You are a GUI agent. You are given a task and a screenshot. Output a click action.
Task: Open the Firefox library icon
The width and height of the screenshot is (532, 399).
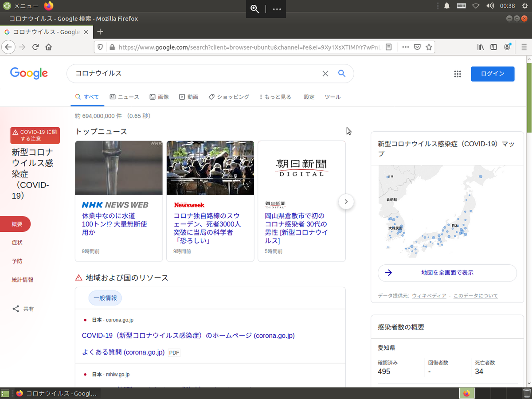(x=480, y=47)
